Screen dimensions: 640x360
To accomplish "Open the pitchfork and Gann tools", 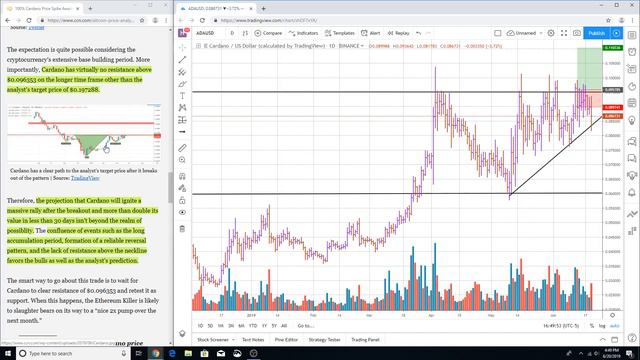I will (x=182, y=72).
